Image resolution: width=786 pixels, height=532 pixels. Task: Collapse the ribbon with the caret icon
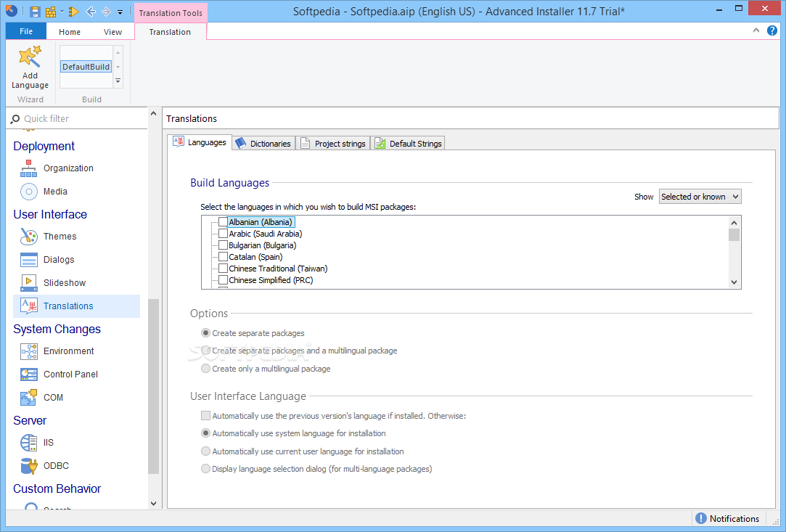(x=756, y=30)
